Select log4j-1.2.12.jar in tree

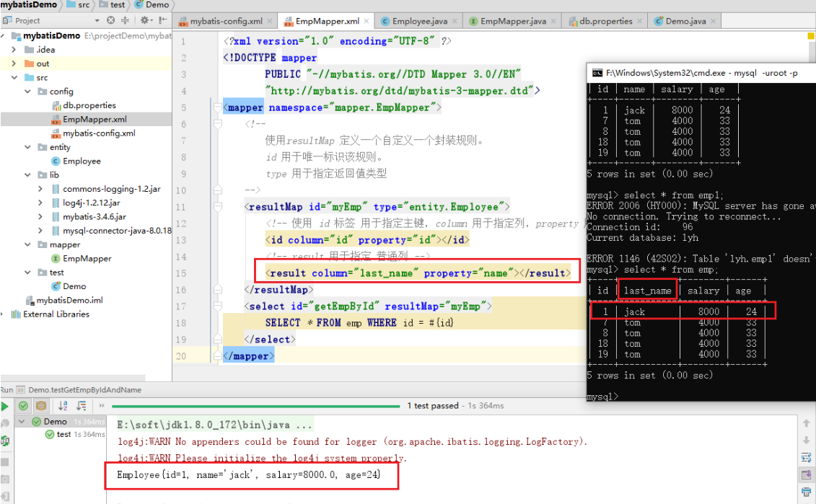91,203
